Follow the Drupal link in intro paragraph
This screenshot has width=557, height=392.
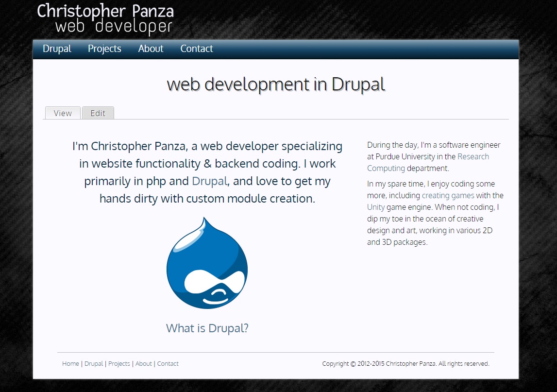[x=210, y=181]
